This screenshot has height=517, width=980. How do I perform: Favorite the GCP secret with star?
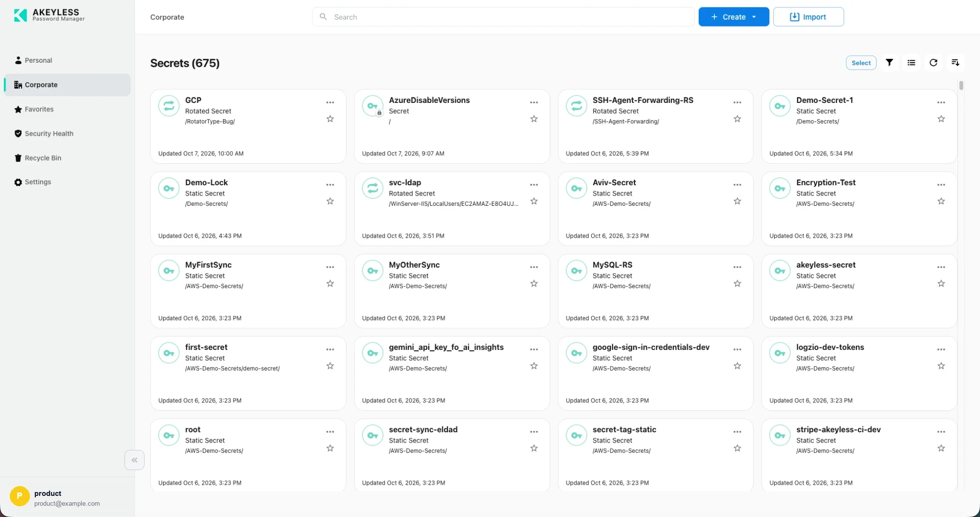(x=330, y=119)
